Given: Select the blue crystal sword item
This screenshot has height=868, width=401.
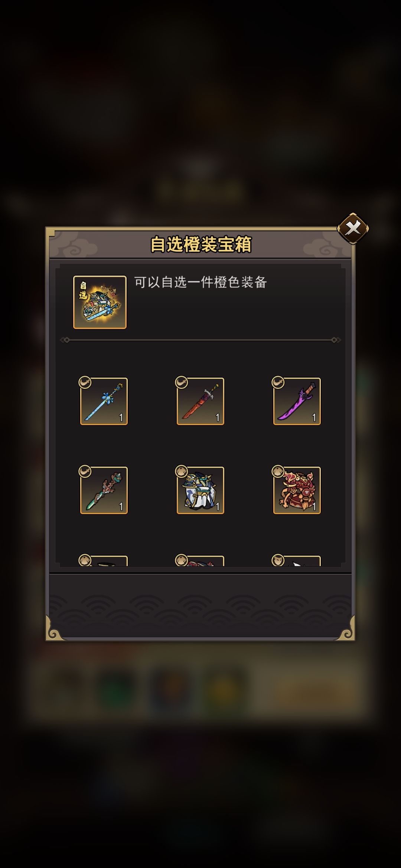Looking at the screenshot, I should tap(104, 401).
